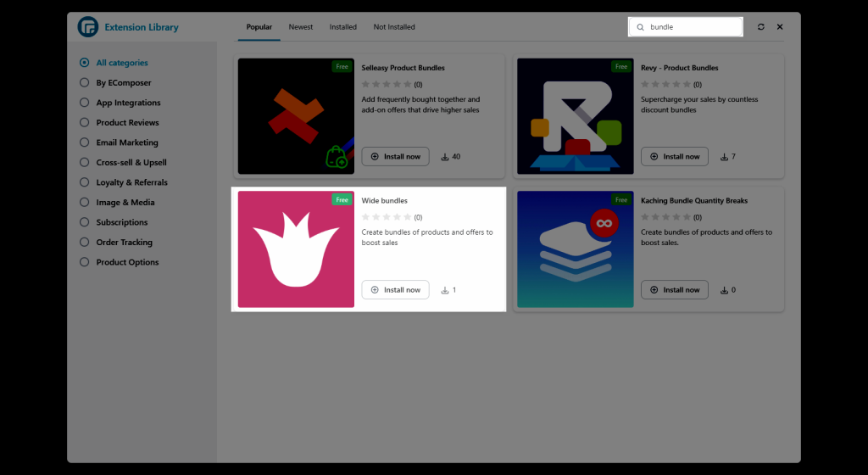Open the Installed tab

(x=342, y=27)
